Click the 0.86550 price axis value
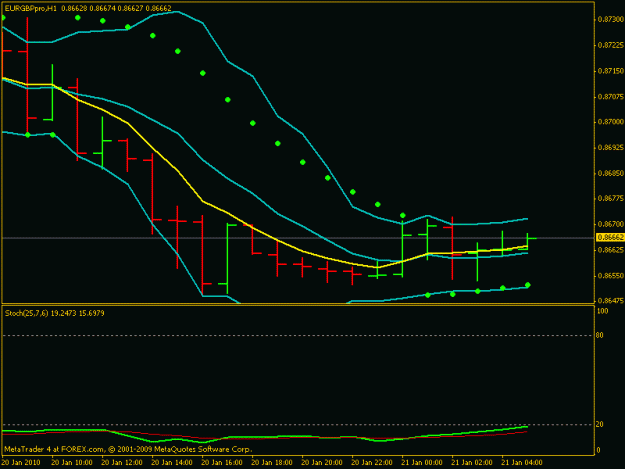The image size is (625, 469). coord(611,276)
